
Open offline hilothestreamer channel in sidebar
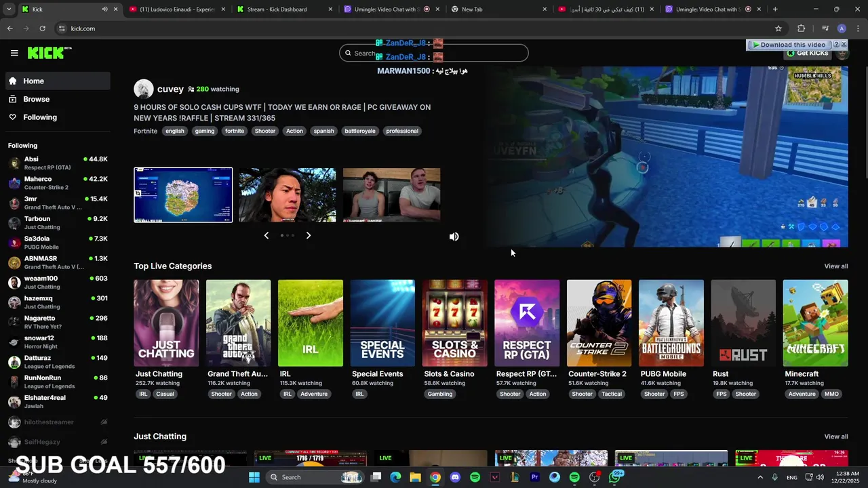pyautogui.click(x=58, y=422)
